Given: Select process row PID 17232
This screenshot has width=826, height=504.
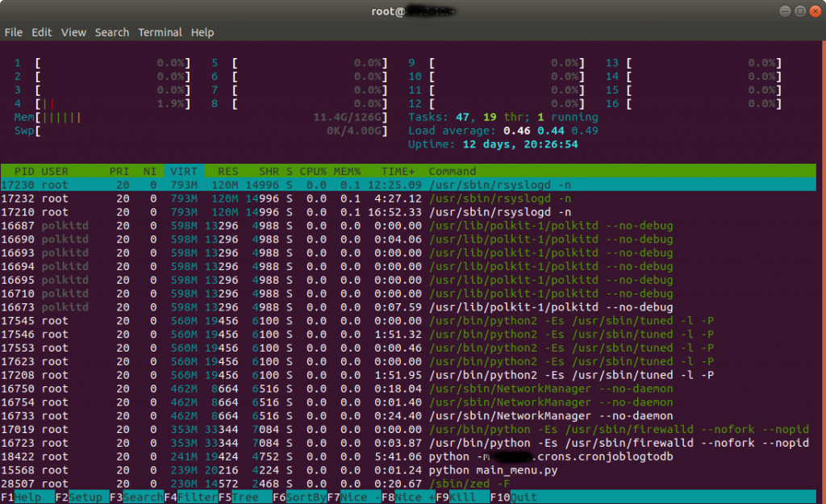Looking at the screenshot, I should (408, 198).
